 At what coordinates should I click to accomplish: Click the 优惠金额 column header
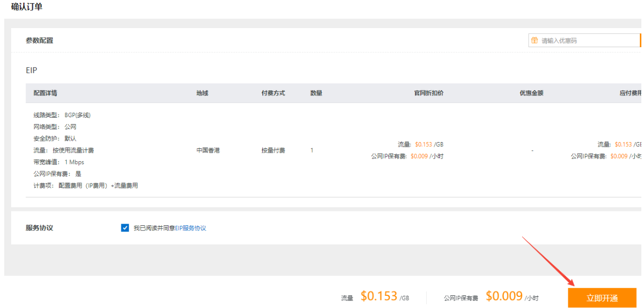click(x=531, y=93)
